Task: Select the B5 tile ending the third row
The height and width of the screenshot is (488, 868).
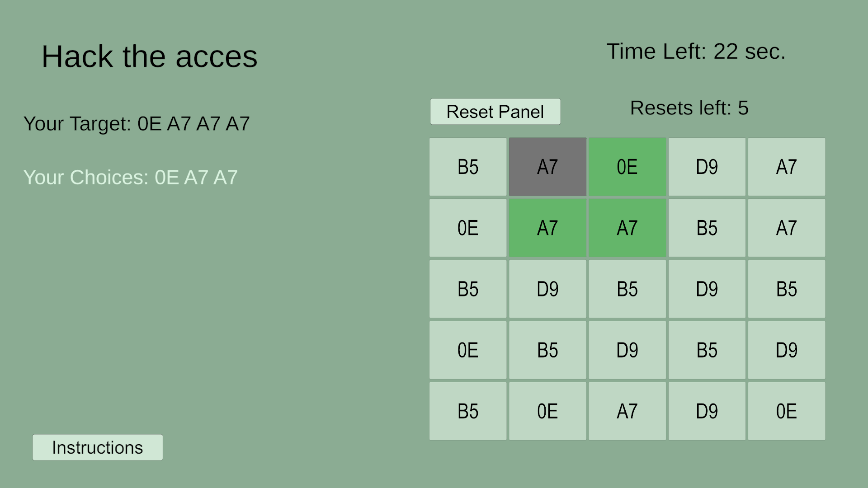Action: 786,289
